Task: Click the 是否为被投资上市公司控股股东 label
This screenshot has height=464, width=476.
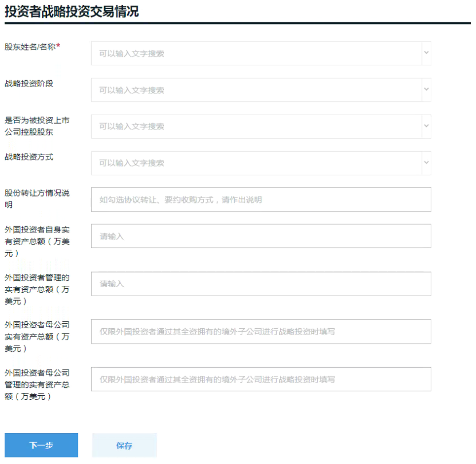Action: 37,126
